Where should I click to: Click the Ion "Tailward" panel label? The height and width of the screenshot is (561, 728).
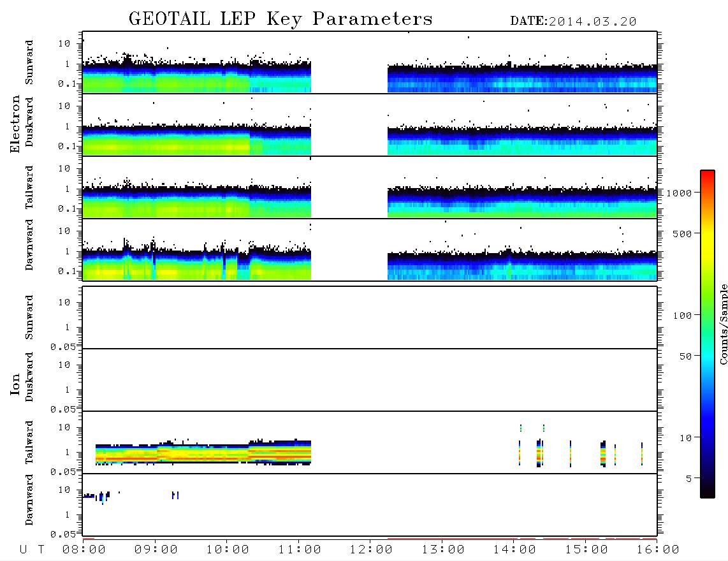click(29, 442)
